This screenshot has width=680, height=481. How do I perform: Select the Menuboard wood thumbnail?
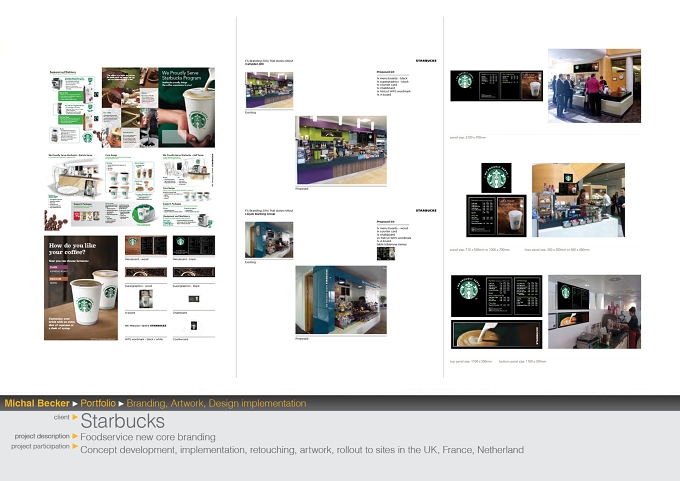click(x=146, y=245)
